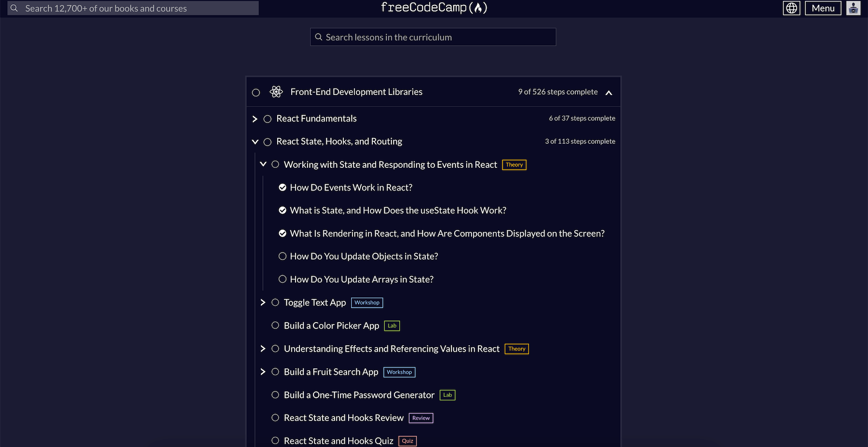
Task: Open React State and Hooks Quiz
Action: coord(339,441)
